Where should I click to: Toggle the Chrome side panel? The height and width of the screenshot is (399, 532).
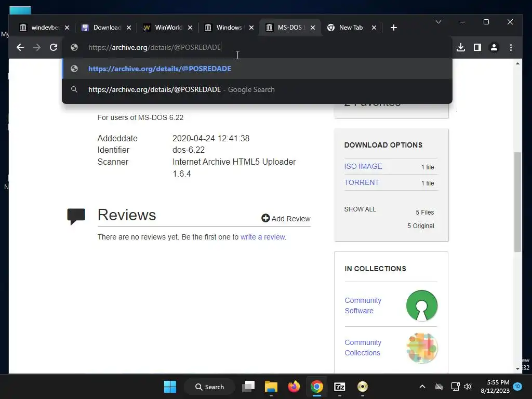[477, 47]
